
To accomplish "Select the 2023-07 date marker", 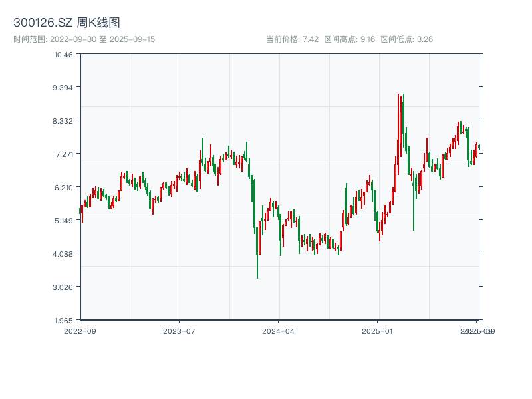I will [179, 331].
